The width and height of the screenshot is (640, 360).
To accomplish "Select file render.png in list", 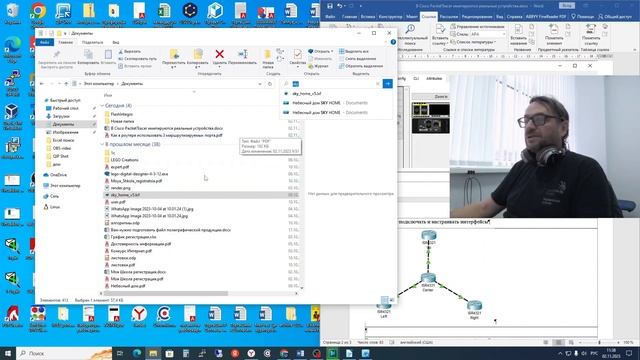I will (x=120, y=188).
